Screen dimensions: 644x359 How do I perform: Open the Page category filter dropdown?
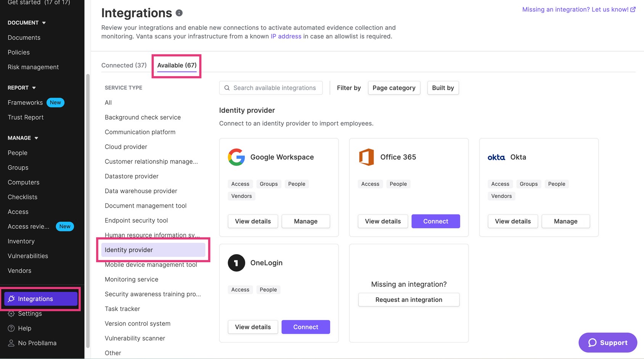click(x=394, y=88)
